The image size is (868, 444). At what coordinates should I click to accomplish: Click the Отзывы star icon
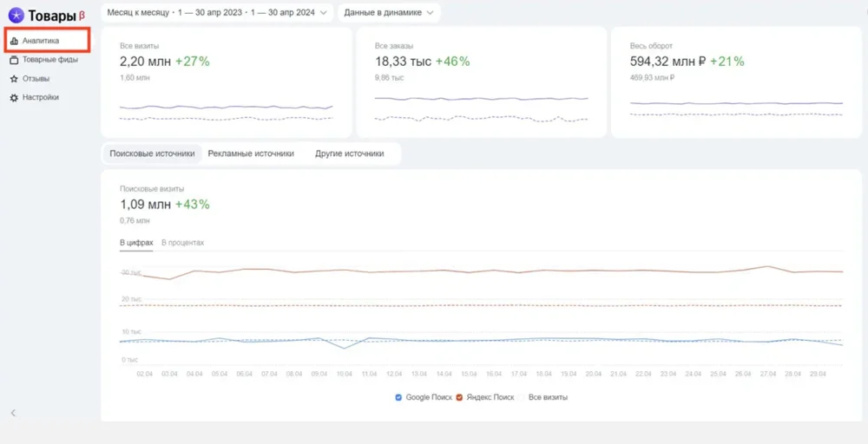(14, 79)
